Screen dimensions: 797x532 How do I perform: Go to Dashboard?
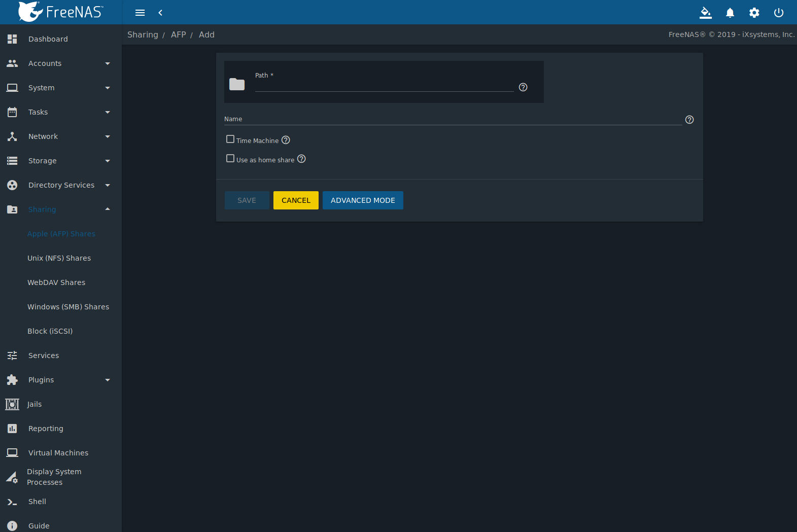click(48, 39)
